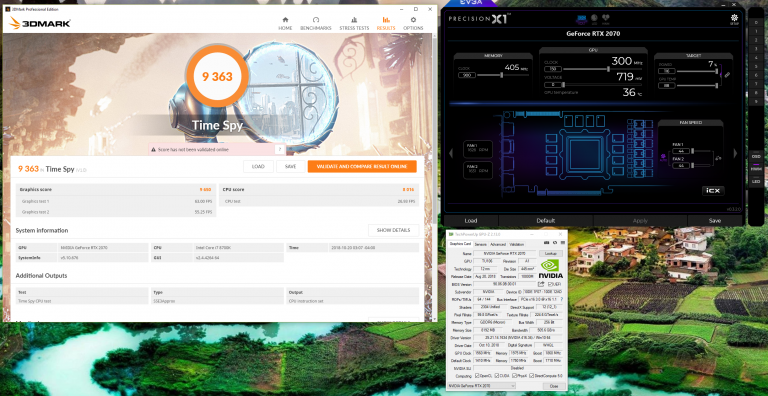Toggle the UEFI checkbox in GPU-Z

coord(551,284)
